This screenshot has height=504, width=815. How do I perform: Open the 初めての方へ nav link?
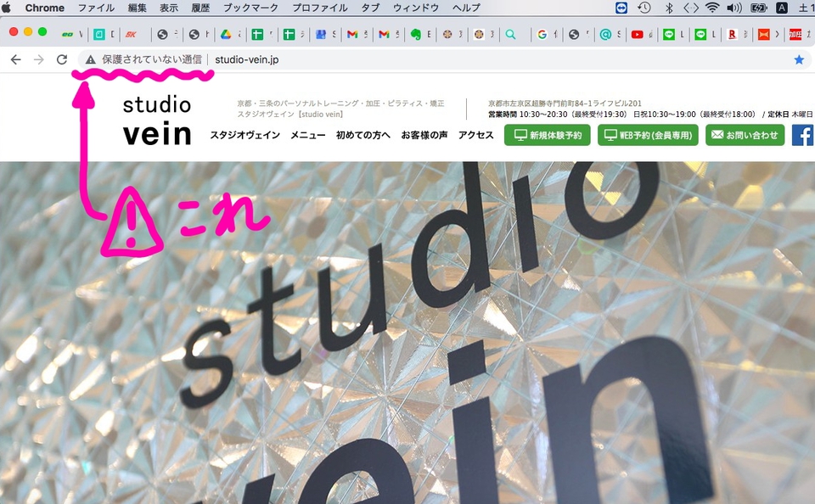click(363, 135)
